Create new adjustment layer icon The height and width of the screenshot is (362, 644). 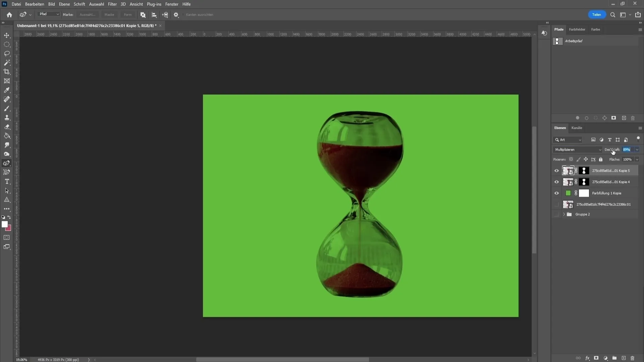[x=606, y=358]
